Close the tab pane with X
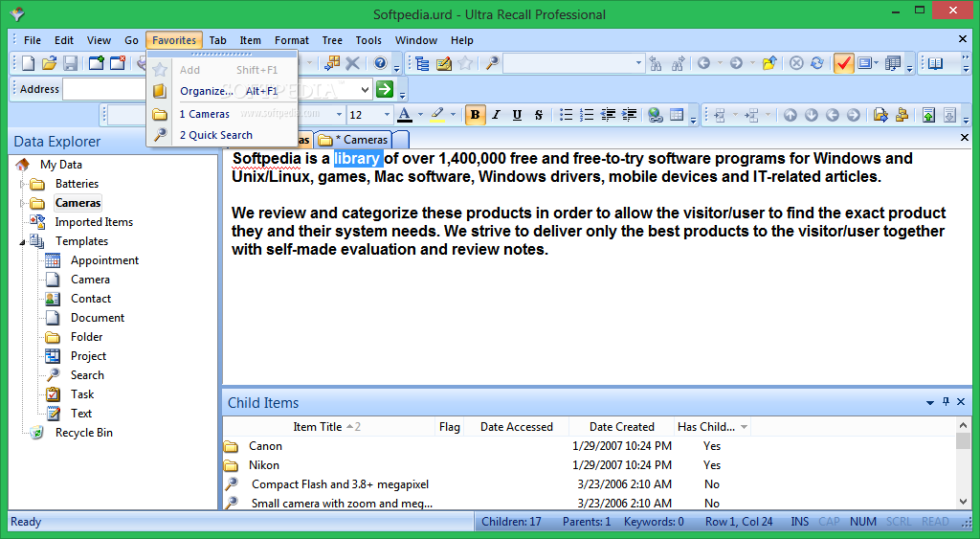Image resolution: width=980 pixels, height=539 pixels. [x=965, y=138]
